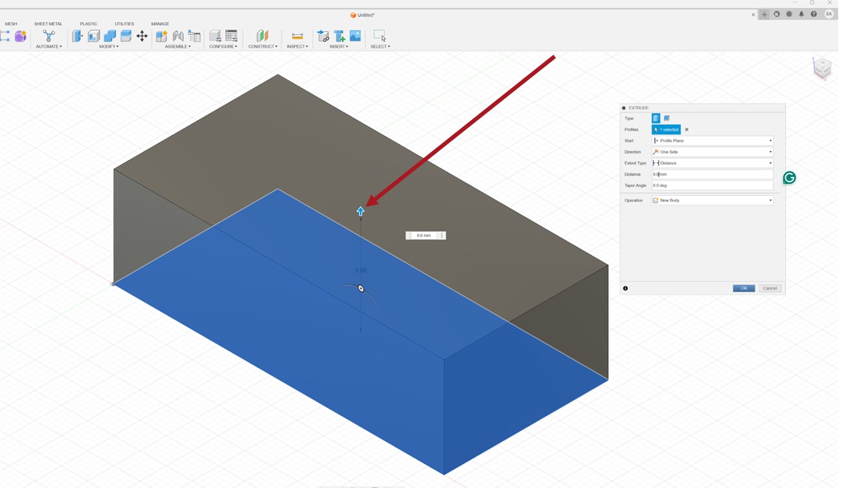Expand the CONSTRUCT menu

[x=262, y=47]
